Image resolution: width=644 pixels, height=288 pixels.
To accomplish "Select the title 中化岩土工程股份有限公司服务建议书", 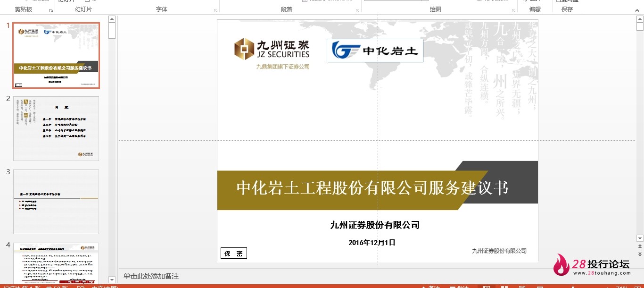I will point(372,188).
